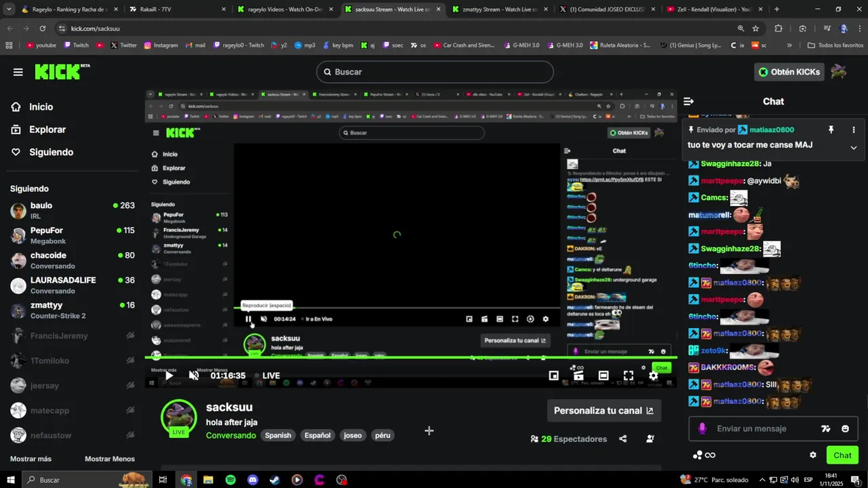Viewport: 868px width, 488px height.
Task: Expand following list with Mostrar más
Action: [x=31, y=459]
